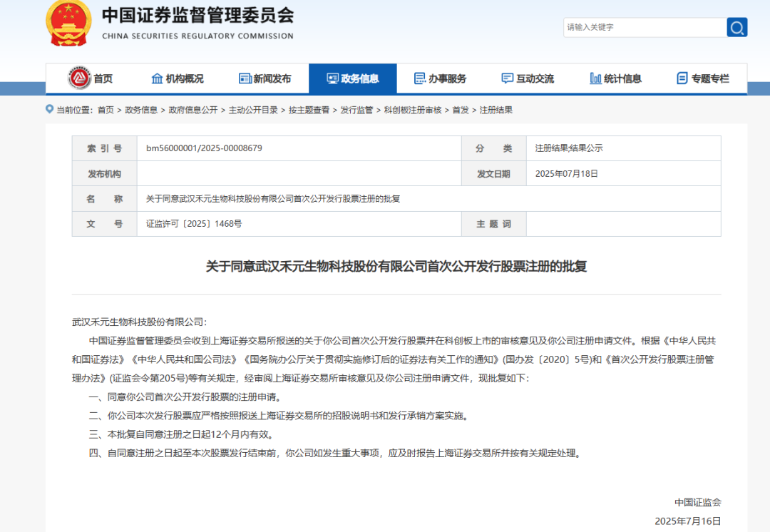
Task: Click the 互动交流 chat bubble icon
Action: coord(507,78)
